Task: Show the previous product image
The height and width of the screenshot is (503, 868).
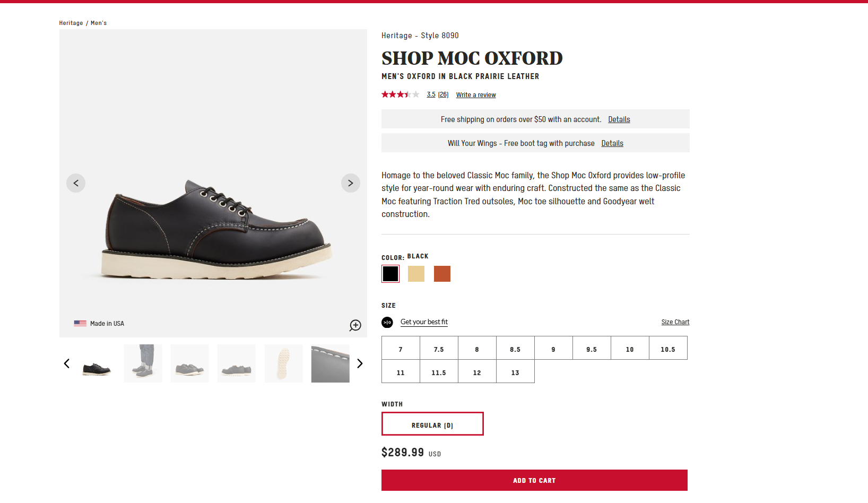Action: click(76, 183)
